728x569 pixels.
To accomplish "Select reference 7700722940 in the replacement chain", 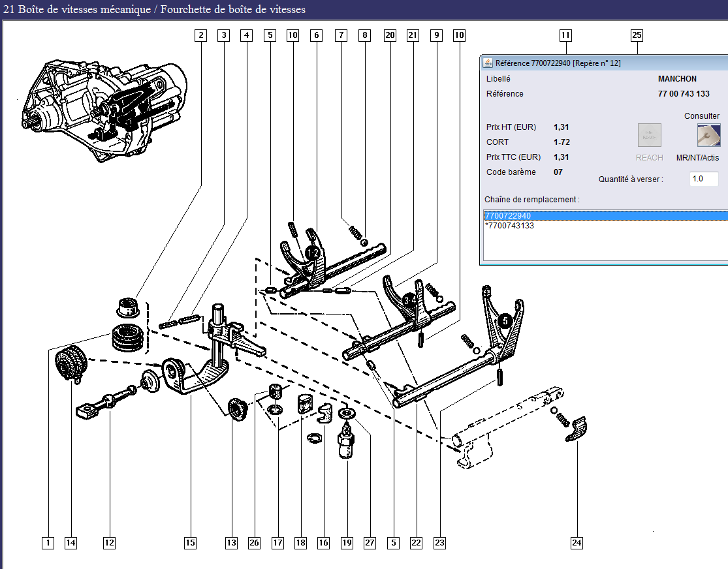I will pos(605,216).
